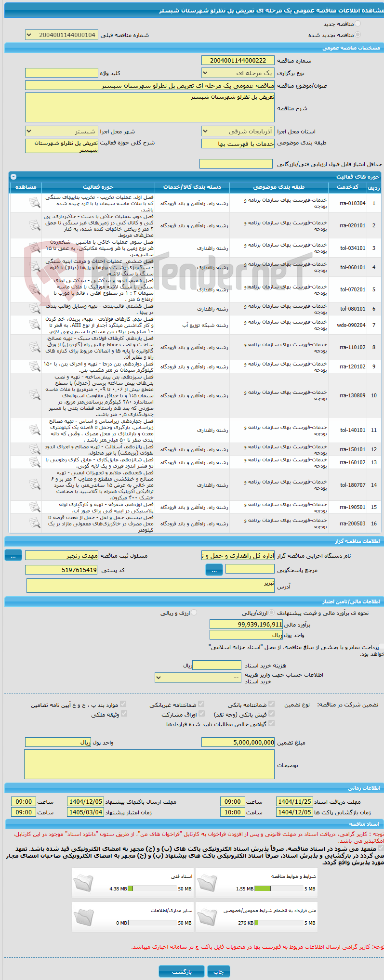Toggle the وثیقه ملکی checkbox
This screenshot has width=384, height=980.
point(124,714)
